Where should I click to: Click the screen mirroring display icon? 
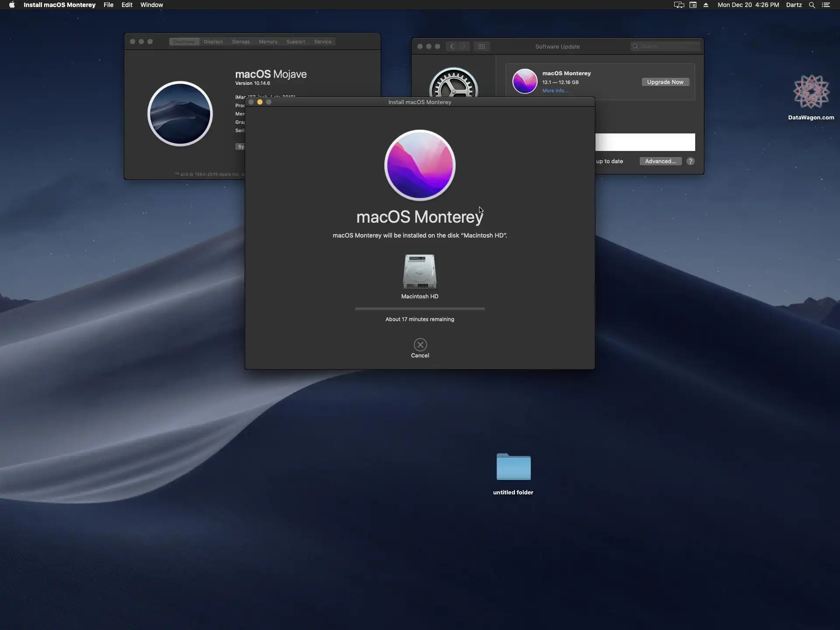click(679, 5)
